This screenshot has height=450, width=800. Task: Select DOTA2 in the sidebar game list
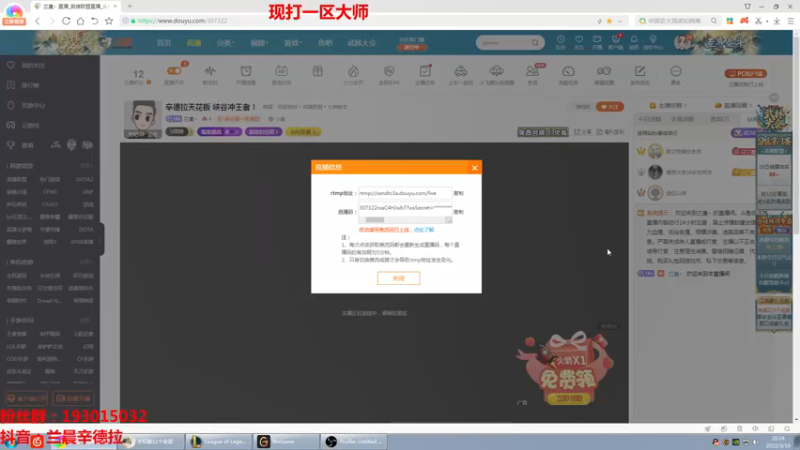pyautogui.click(x=84, y=180)
